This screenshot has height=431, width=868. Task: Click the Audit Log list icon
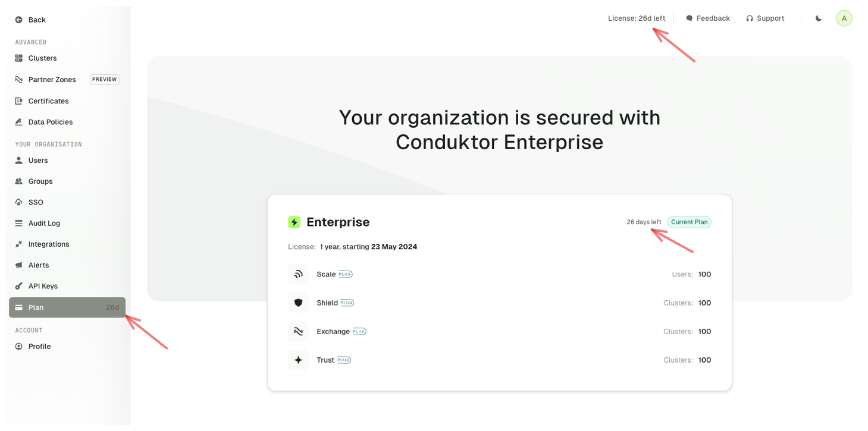[19, 224]
